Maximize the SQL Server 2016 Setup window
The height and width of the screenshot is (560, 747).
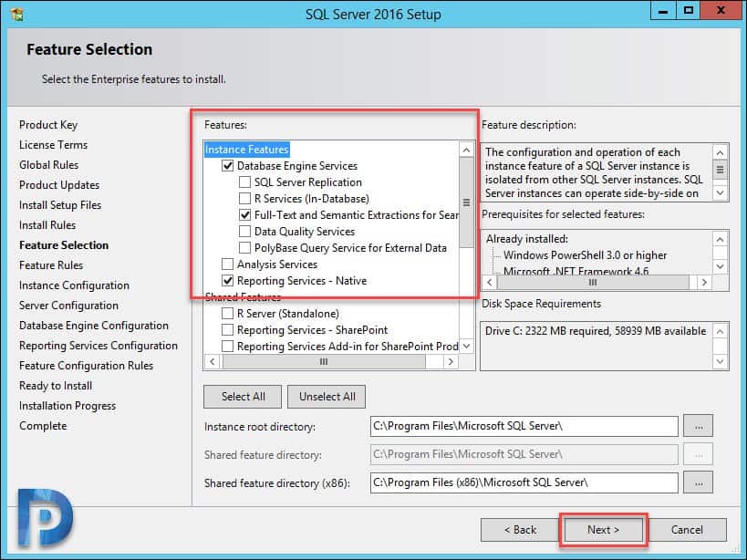(x=689, y=11)
